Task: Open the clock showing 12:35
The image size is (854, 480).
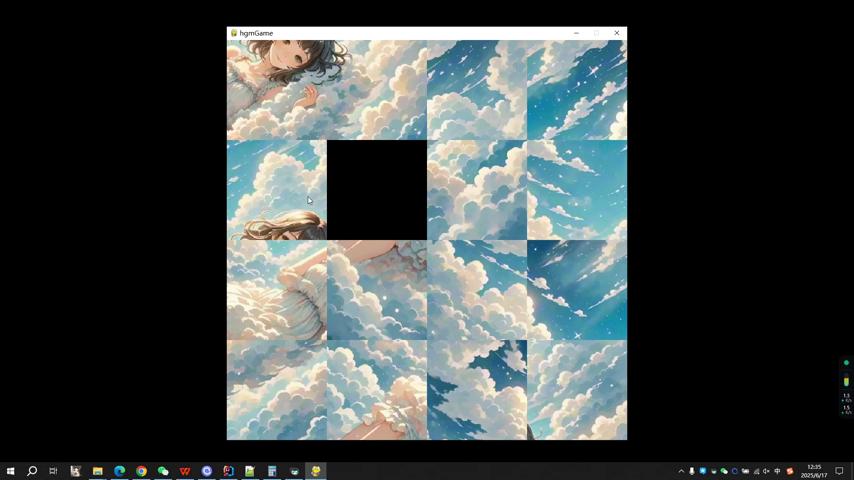Action: pos(814,471)
